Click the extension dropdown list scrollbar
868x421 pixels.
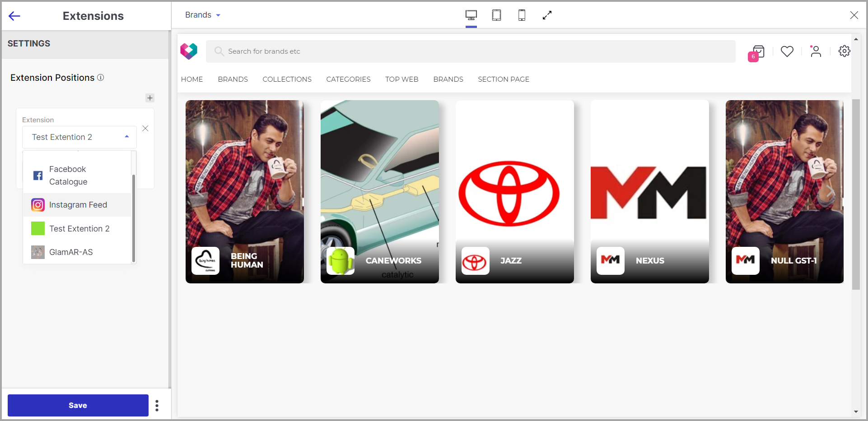[x=134, y=218]
